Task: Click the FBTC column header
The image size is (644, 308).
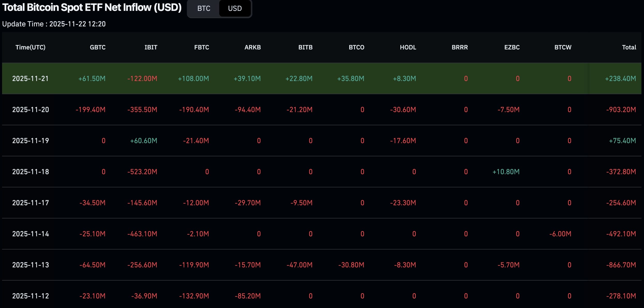Action: 202,47
